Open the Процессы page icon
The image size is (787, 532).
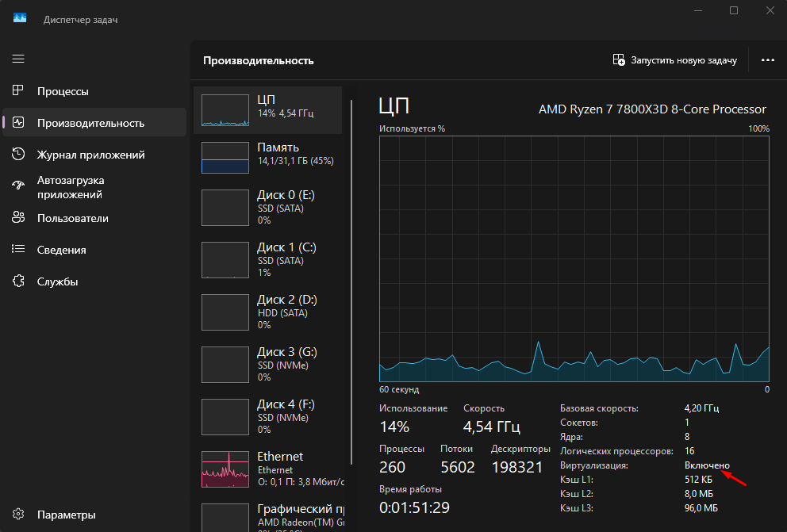pyautogui.click(x=18, y=91)
